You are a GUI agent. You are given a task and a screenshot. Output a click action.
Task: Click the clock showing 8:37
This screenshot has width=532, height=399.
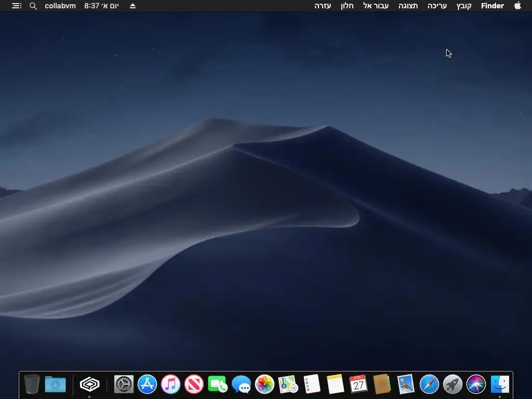[x=101, y=6]
